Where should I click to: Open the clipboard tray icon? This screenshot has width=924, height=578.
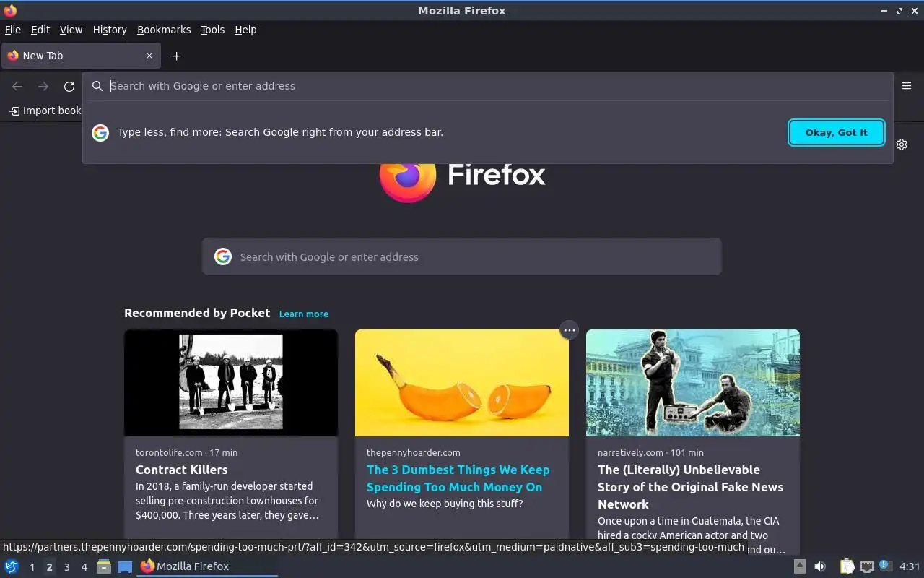click(x=847, y=566)
